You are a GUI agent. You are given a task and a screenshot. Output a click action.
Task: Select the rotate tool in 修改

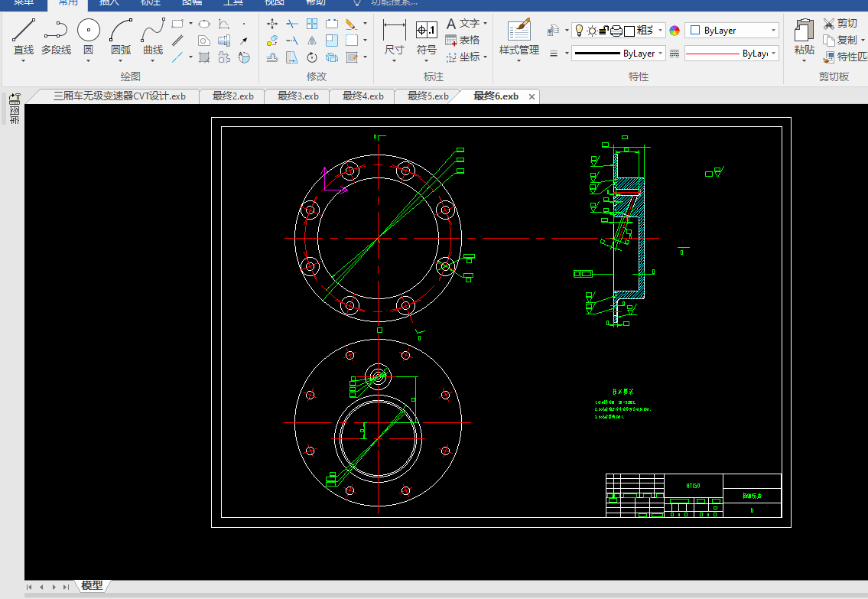pyautogui.click(x=312, y=57)
